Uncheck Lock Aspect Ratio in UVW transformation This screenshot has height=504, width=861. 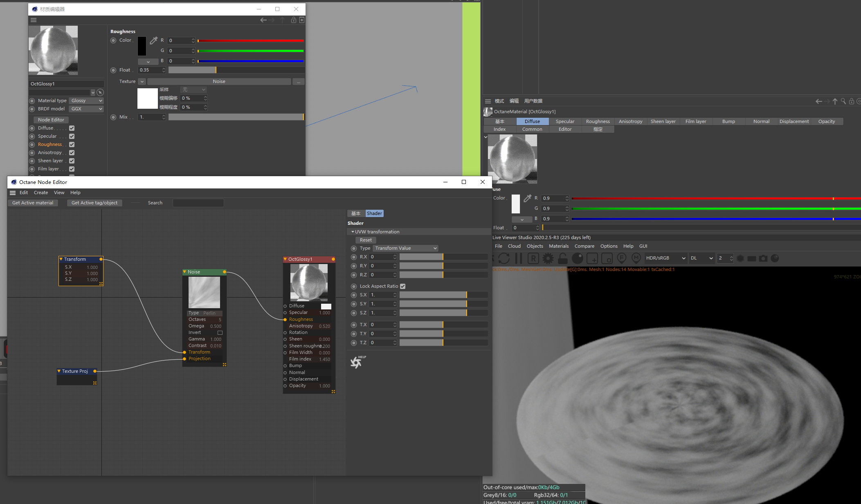click(402, 286)
